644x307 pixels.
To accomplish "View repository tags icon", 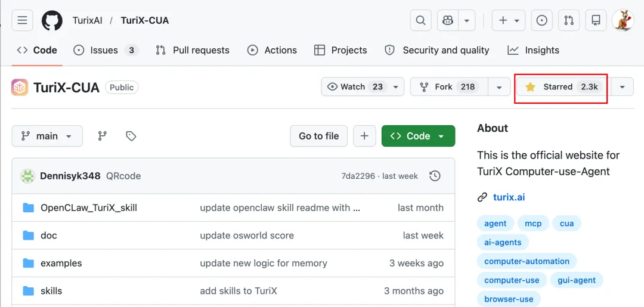I will point(131,136).
